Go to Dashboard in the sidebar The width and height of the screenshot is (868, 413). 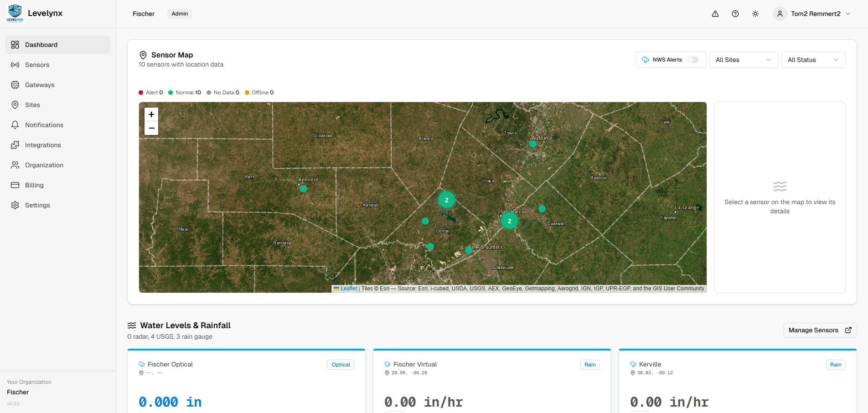point(57,45)
